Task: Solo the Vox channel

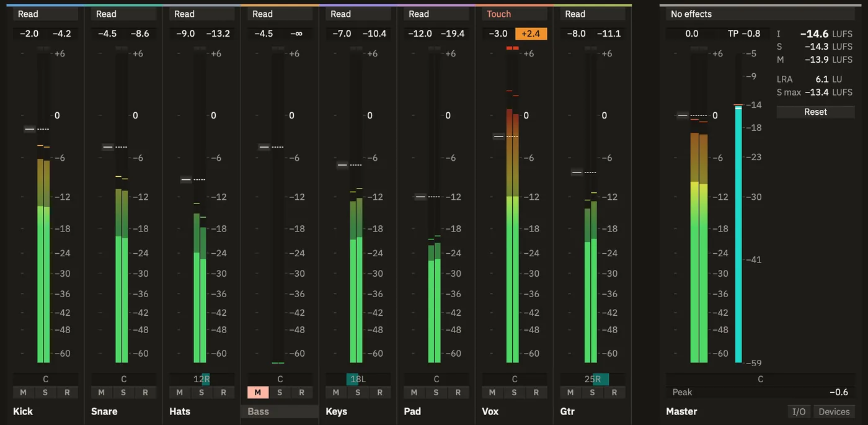Action: [x=514, y=392]
